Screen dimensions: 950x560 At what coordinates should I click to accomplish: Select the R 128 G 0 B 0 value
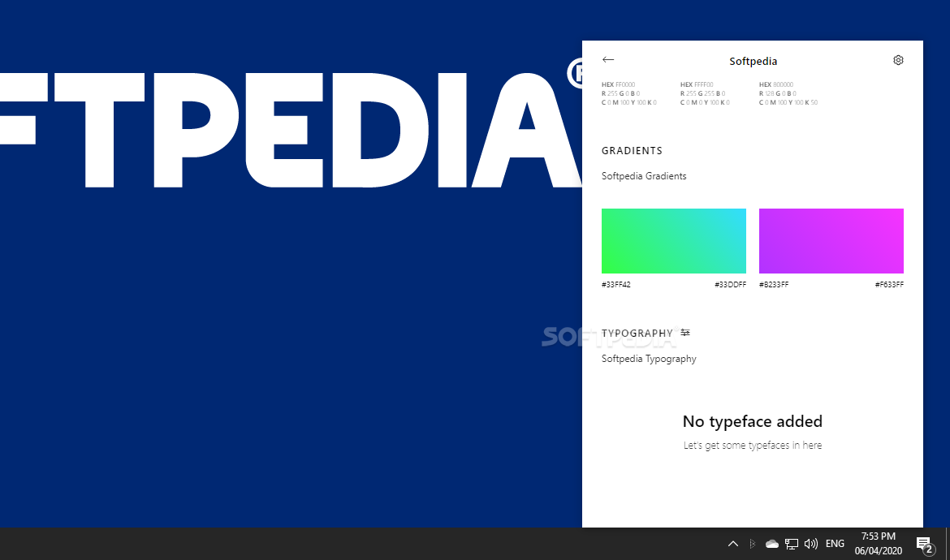pyautogui.click(x=778, y=94)
